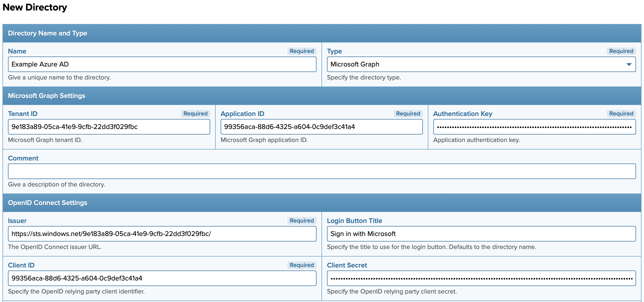
Task: Click the Login Button Title label
Action: pos(354,220)
